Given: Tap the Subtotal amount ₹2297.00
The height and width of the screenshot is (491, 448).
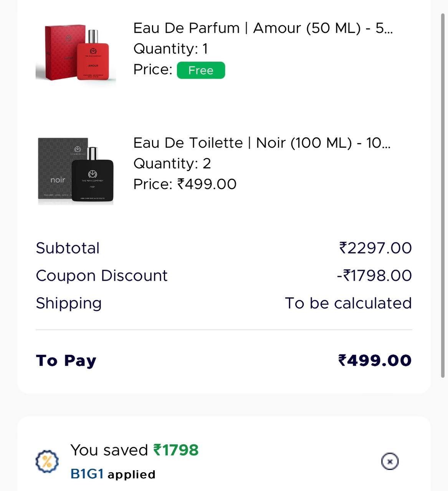Looking at the screenshot, I should [x=375, y=248].
